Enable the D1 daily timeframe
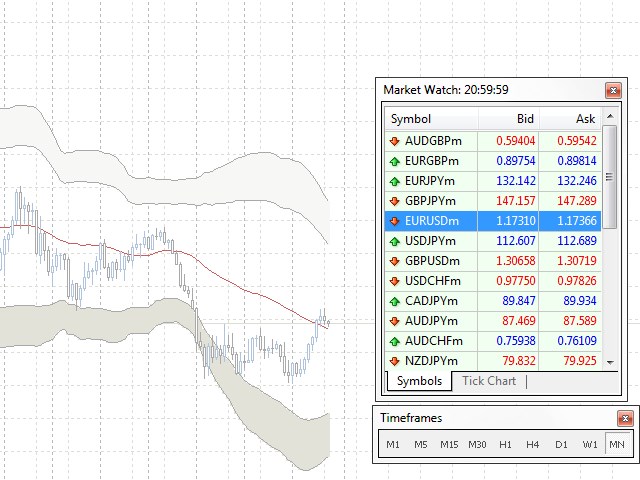The height and width of the screenshot is (480, 640). point(561,444)
